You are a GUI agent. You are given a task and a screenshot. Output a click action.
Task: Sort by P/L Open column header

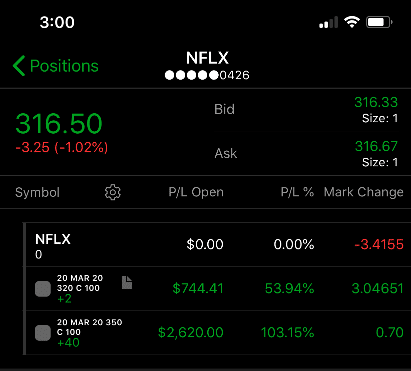click(x=196, y=192)
